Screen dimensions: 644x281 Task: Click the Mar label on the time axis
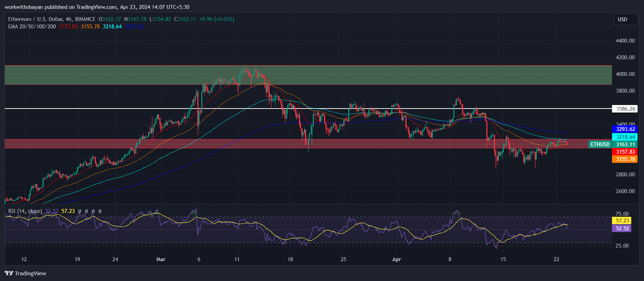click(x=161, y=259)
